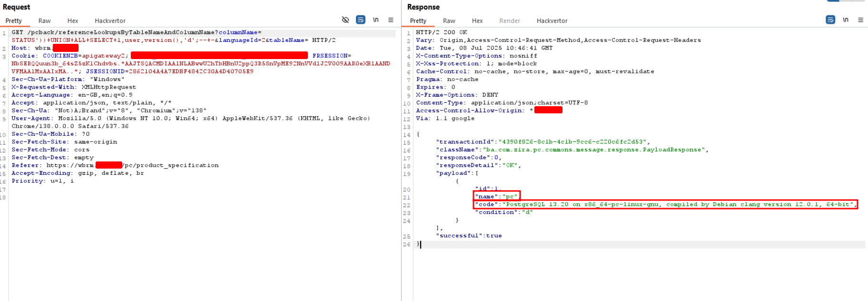Switch Request view to Hex tab
868x301 pixels.
tap(72, 21)
